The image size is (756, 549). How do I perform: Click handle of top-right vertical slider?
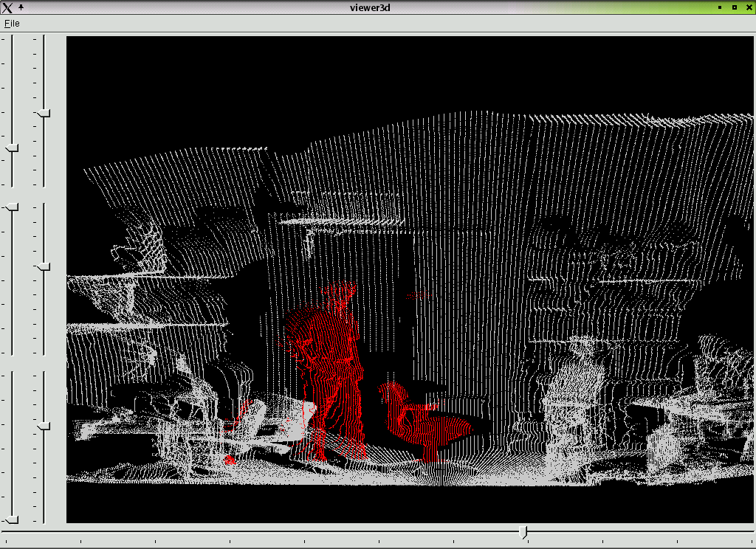coord(44,114)
